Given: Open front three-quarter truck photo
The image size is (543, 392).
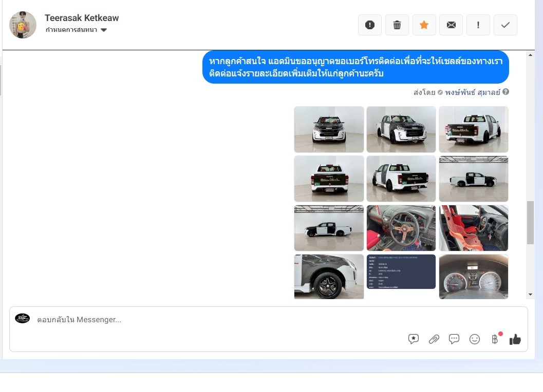Looking at the screenshot, I should tap(401, 129).
